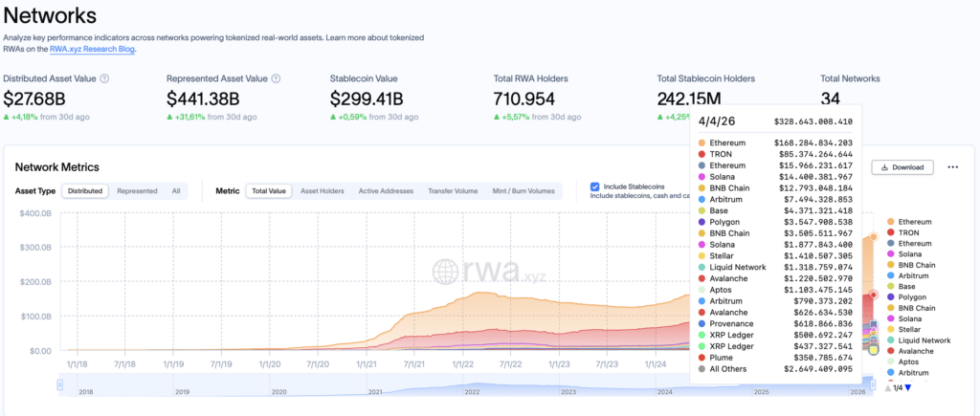
Task: Click the +5,57% change indicator
Action: pos(511,117)
